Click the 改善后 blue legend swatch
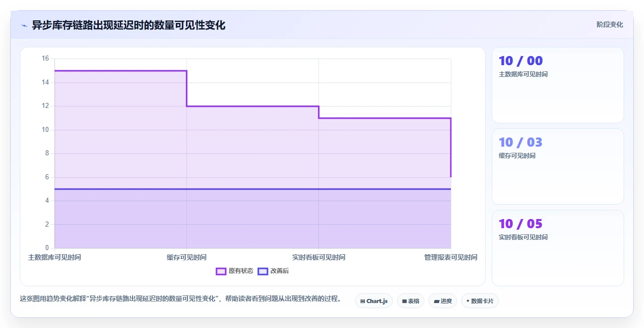 [x=263, y=271]
